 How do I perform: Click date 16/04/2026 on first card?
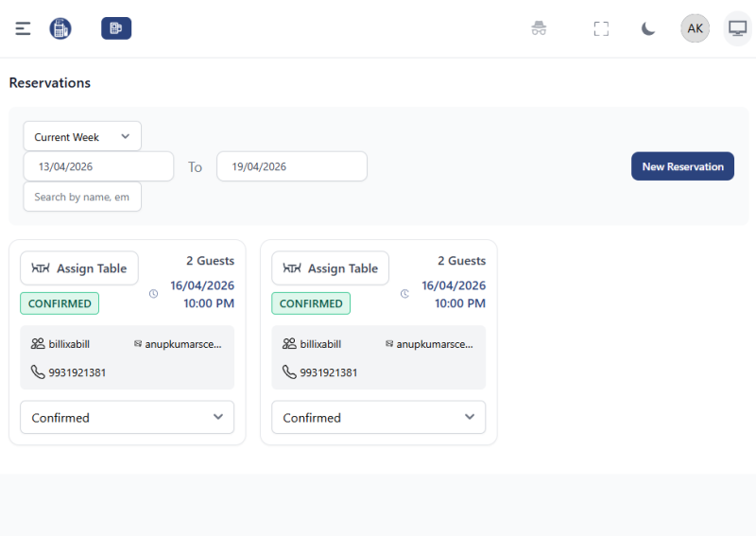tap(202, 285)
